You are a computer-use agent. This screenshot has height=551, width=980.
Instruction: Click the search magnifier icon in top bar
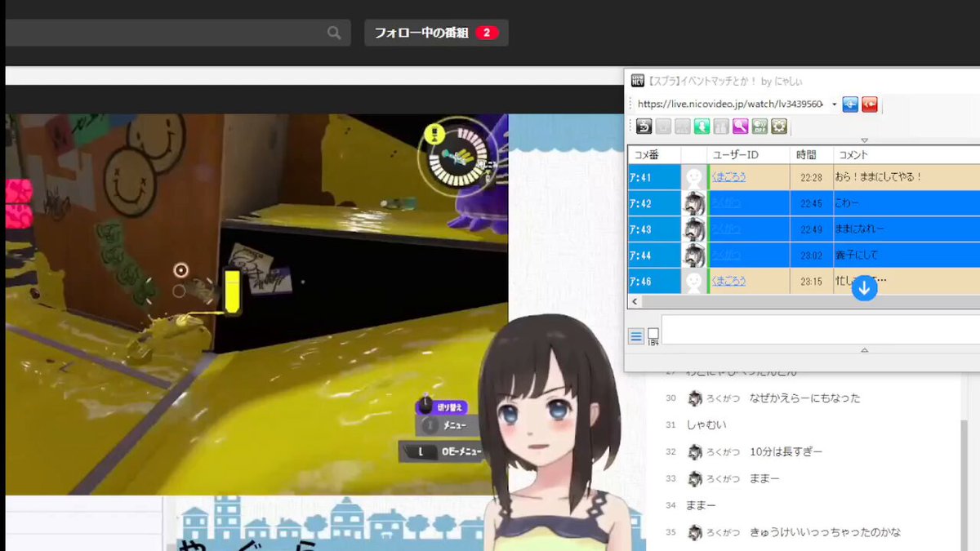(334, 33)
